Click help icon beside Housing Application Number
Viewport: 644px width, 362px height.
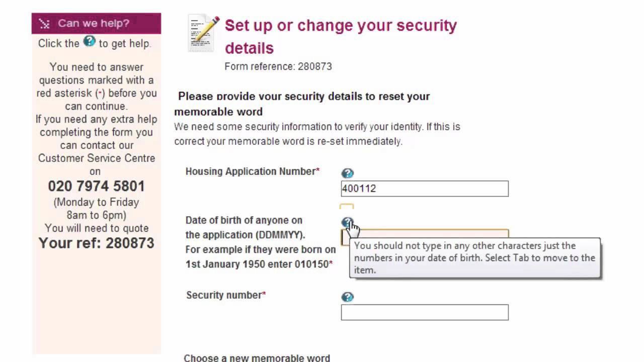[x=347, y=173]
